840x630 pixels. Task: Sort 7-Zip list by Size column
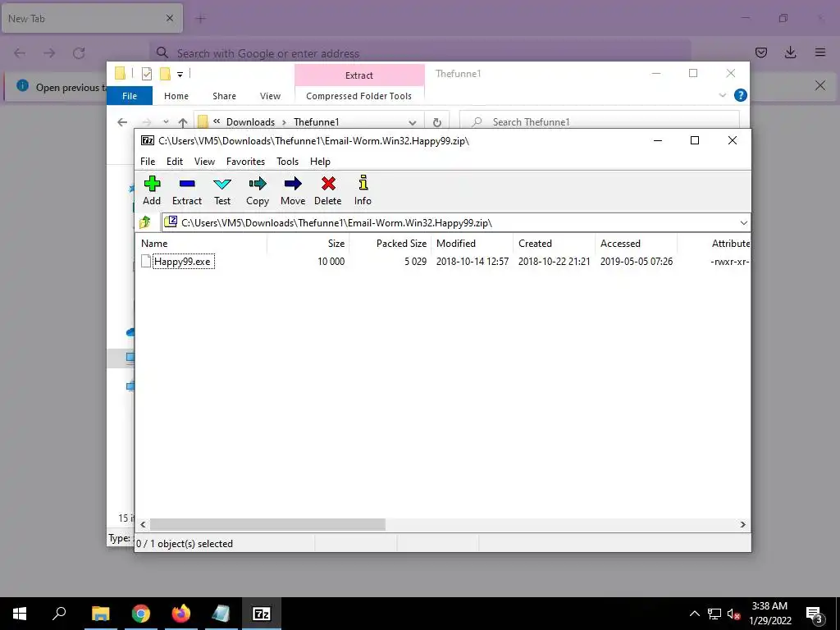(308, 243)
